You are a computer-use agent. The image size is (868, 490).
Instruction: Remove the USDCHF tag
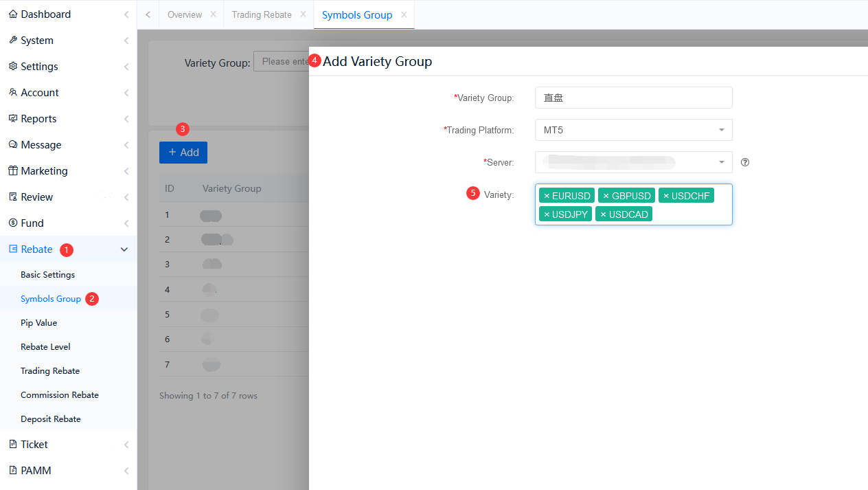[x=666, y=196]
